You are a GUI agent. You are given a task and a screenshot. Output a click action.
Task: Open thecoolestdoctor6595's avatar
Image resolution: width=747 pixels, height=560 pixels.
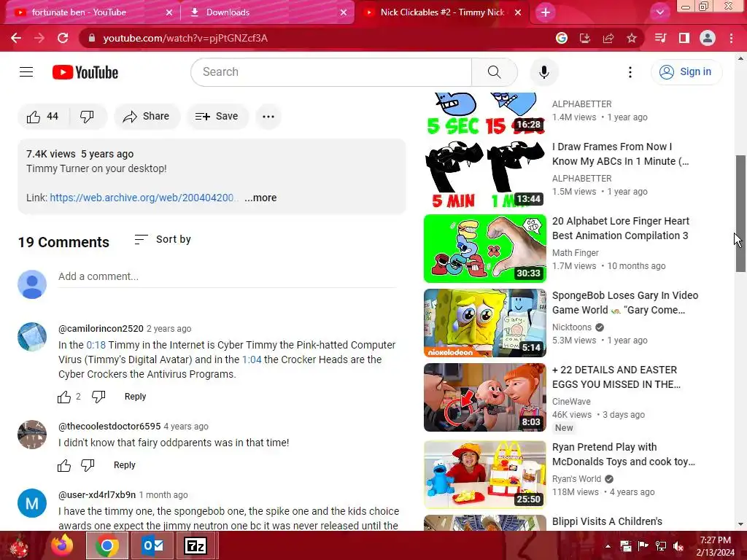[32, 435]
